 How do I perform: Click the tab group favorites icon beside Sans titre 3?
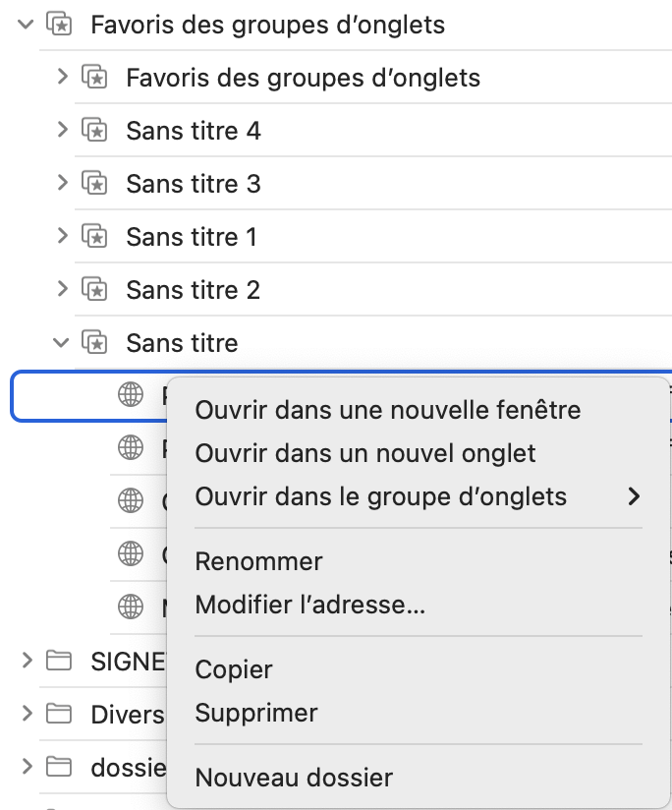tap(94, 184)
